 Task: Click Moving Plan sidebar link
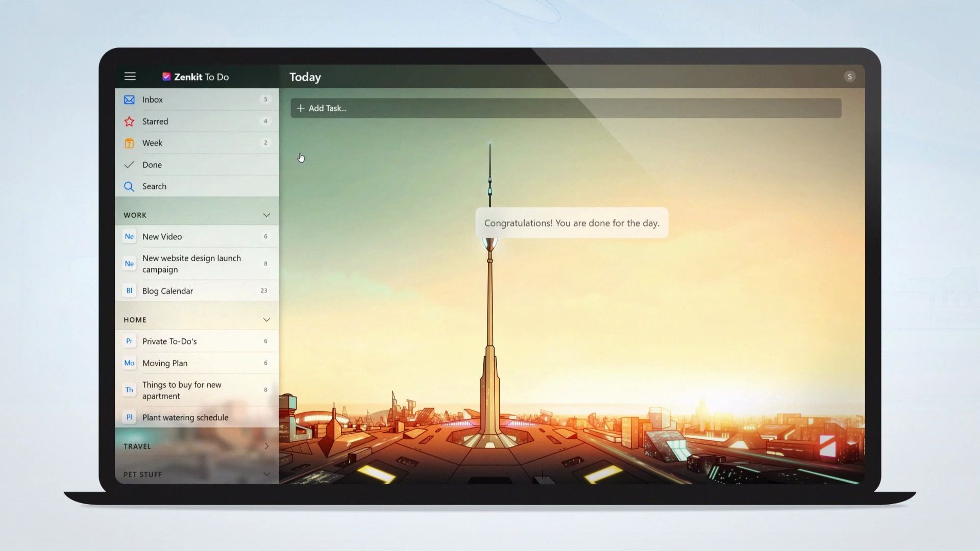(x=165, y=363)
